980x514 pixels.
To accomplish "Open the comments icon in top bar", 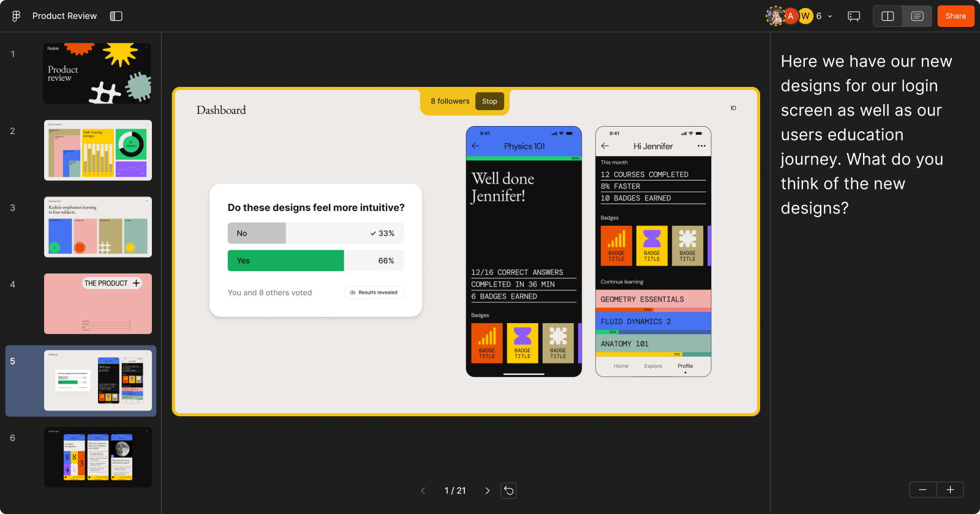I will (854, 16).
